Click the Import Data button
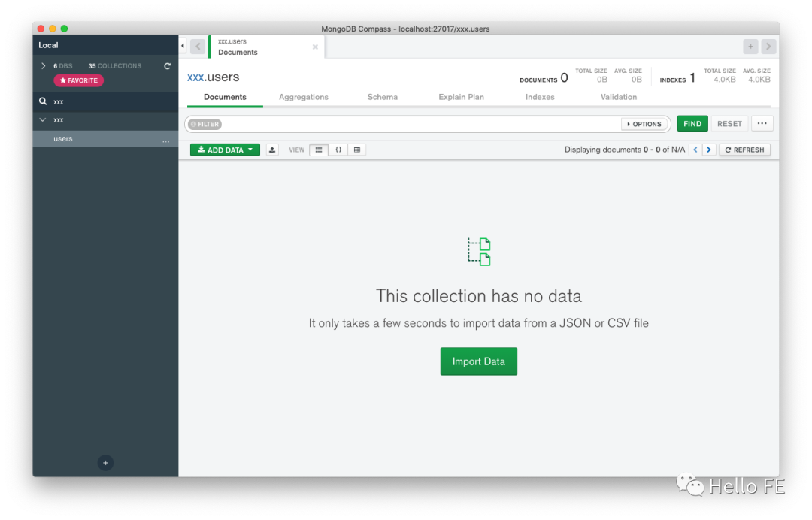This screenshot has width=812, height=520. (478, 361)
